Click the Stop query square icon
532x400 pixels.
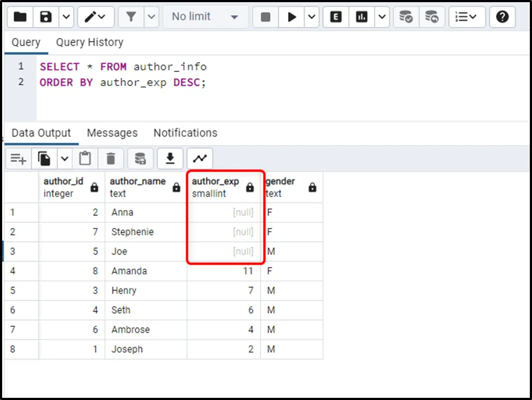pyautogui.click(x=265, y=17)
